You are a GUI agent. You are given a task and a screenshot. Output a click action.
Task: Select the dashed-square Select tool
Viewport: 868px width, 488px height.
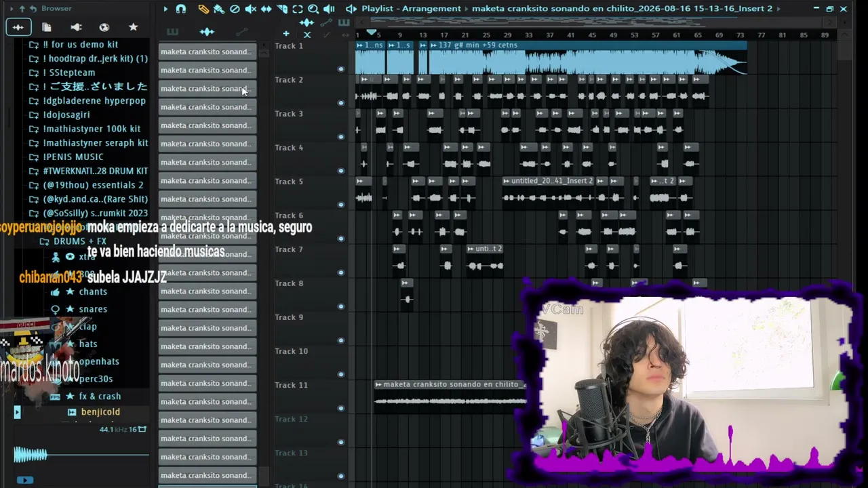coord(298,9)
